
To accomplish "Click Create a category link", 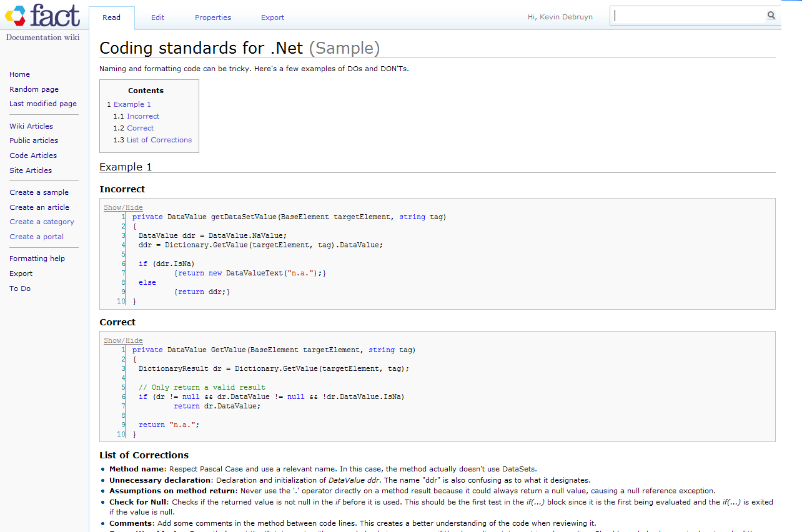I will click(x=42, y=222).
